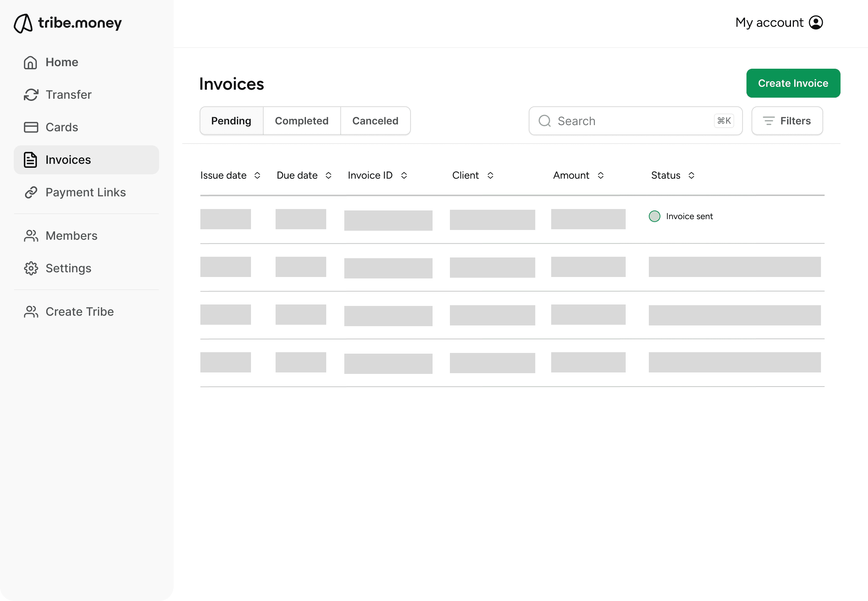Sort the table by Issue date
The height and width of the screenshot is (601, 868).
click(x=257, y=175)
